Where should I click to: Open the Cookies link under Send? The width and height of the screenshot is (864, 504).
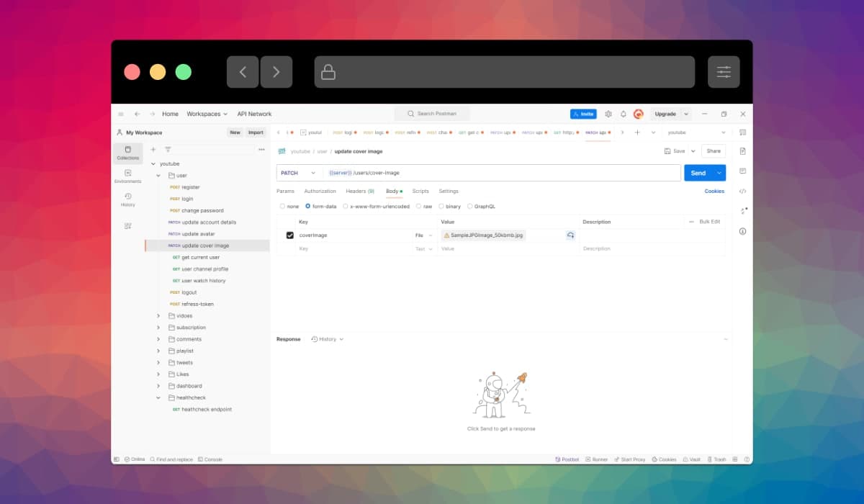714,191
